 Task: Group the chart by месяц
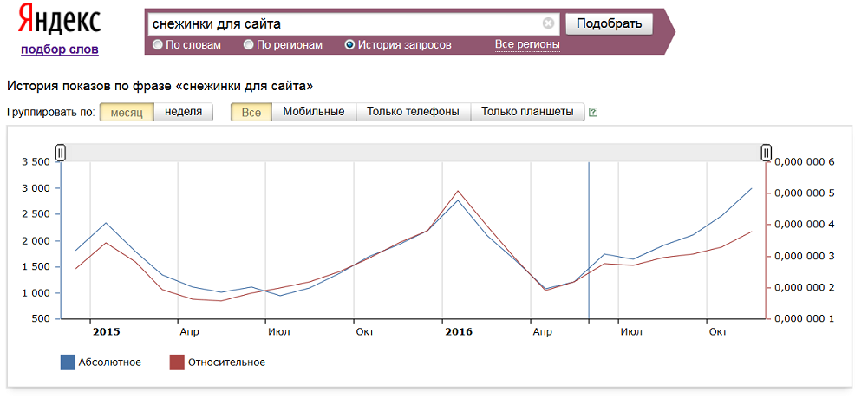click(x=127, y=113)
